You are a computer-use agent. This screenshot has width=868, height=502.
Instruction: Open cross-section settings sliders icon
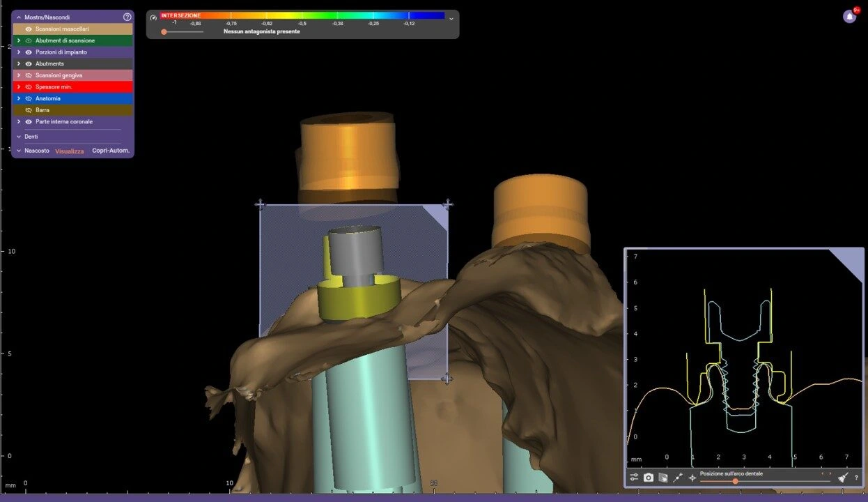(634, 478)
